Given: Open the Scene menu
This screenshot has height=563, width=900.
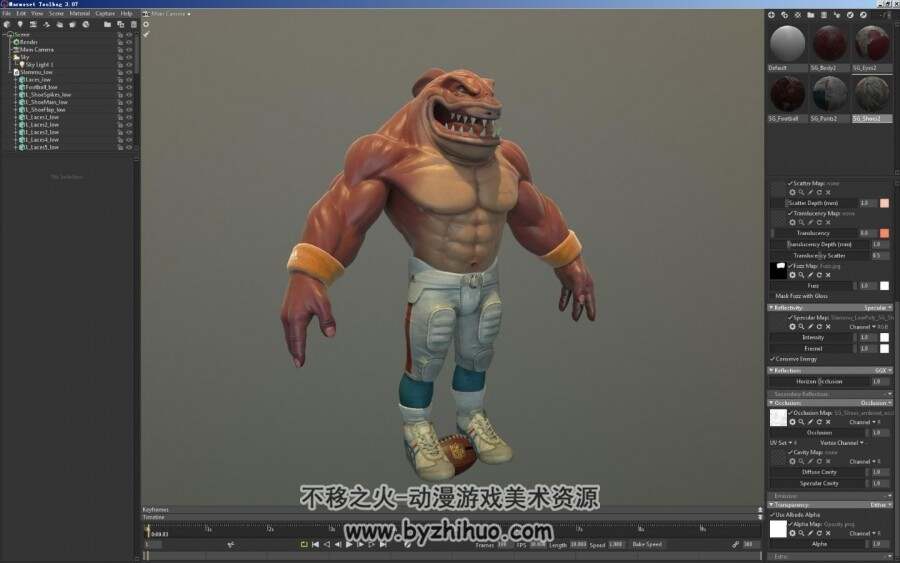Looking at the screenshot, I should point(56,13).
